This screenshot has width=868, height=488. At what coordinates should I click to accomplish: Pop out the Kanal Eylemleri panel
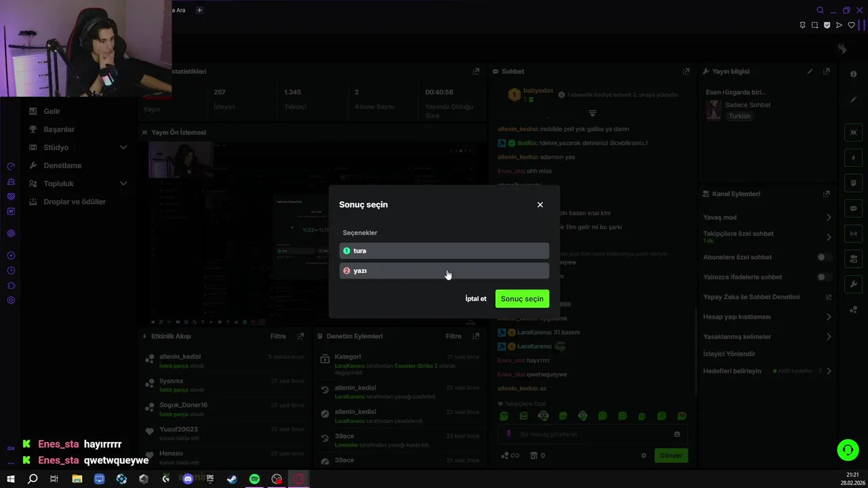[x=826, y=194]
